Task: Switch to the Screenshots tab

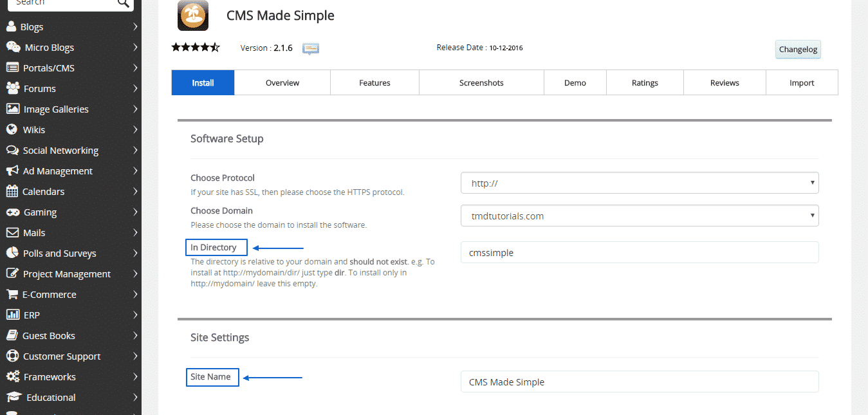Action: [481, 83]
